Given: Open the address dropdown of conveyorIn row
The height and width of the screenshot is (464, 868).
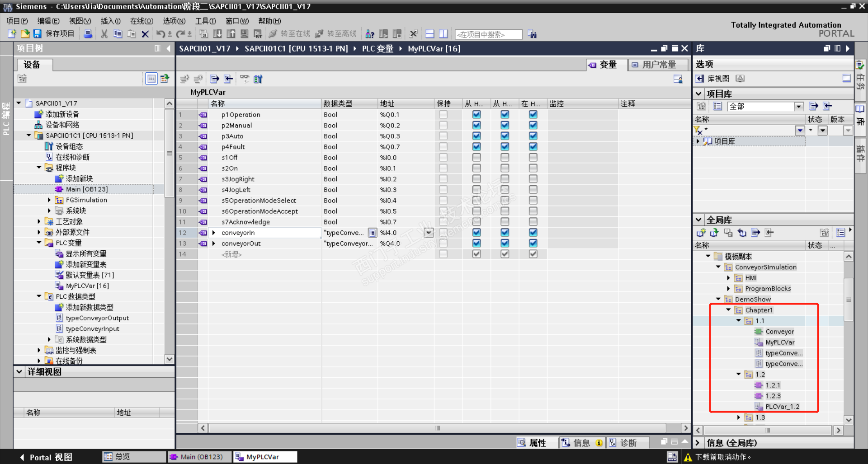Looking at the screenshot, I should 429,233.
